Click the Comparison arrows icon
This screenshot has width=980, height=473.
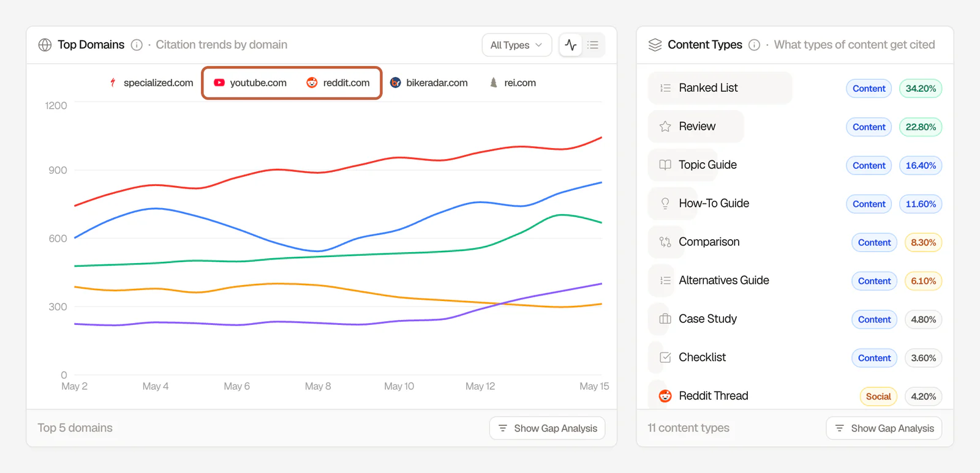click(x=665, y=242)
